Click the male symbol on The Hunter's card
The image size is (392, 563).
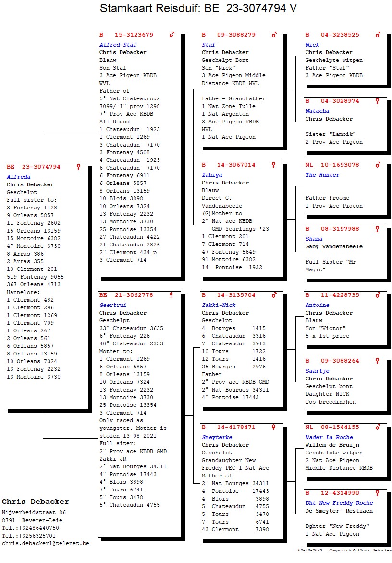[x=378, y=165]
